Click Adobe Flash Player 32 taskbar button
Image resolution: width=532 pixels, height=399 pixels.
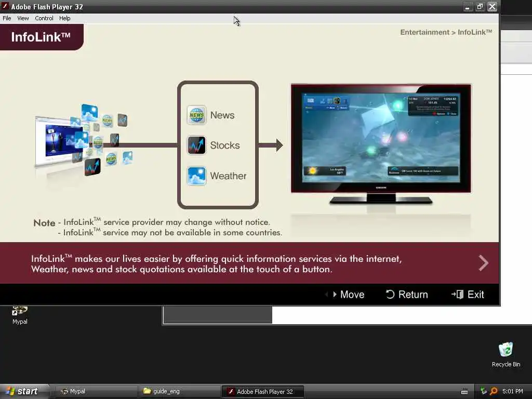click(x=262, y=392)
